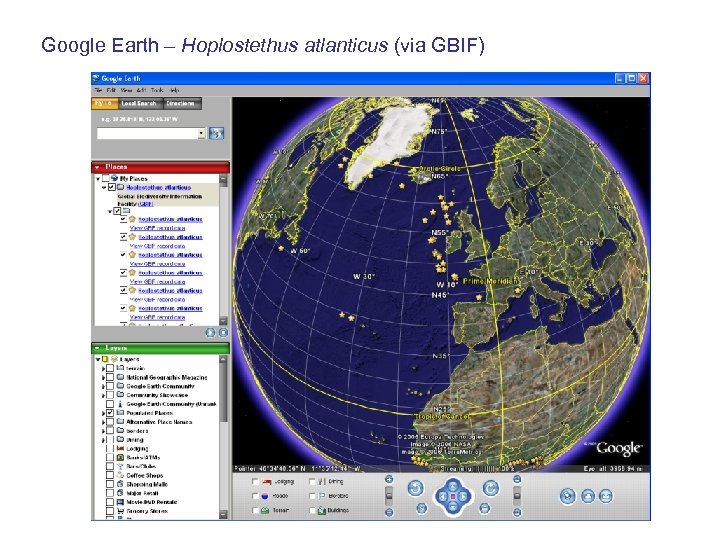The image size is (720, 540).
Task: Enable the Borders checkbox in the Layers list
Action: (x=110, y=431)
